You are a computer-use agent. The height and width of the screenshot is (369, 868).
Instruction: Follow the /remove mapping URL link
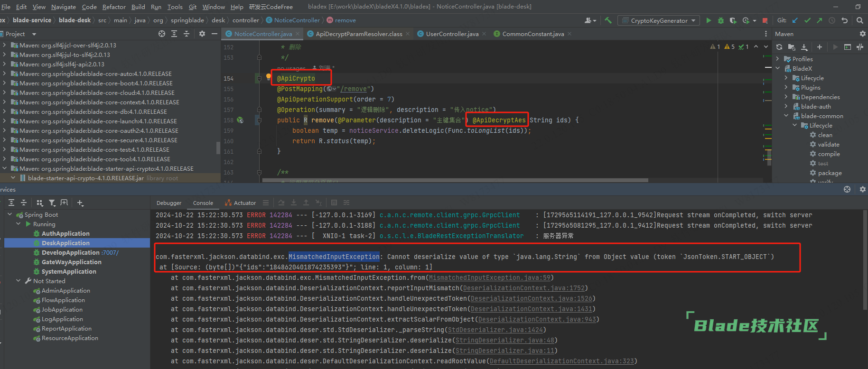(353, 89)
